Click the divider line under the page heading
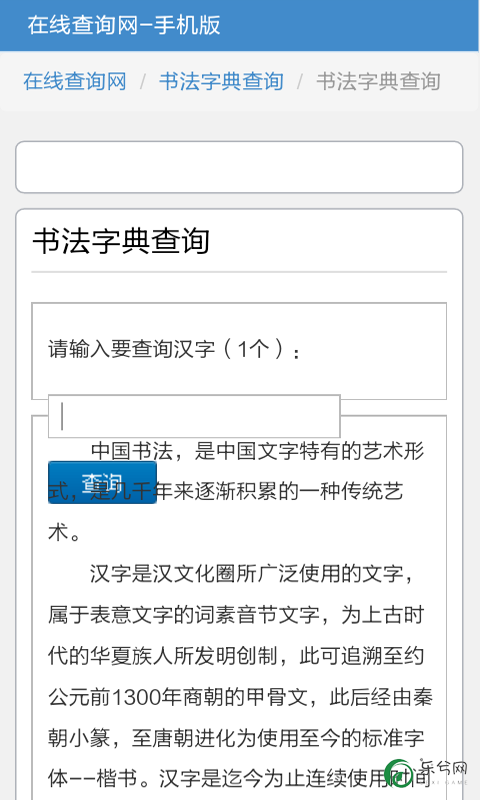This screenshot has width=480, height=800. coord(239,272)
